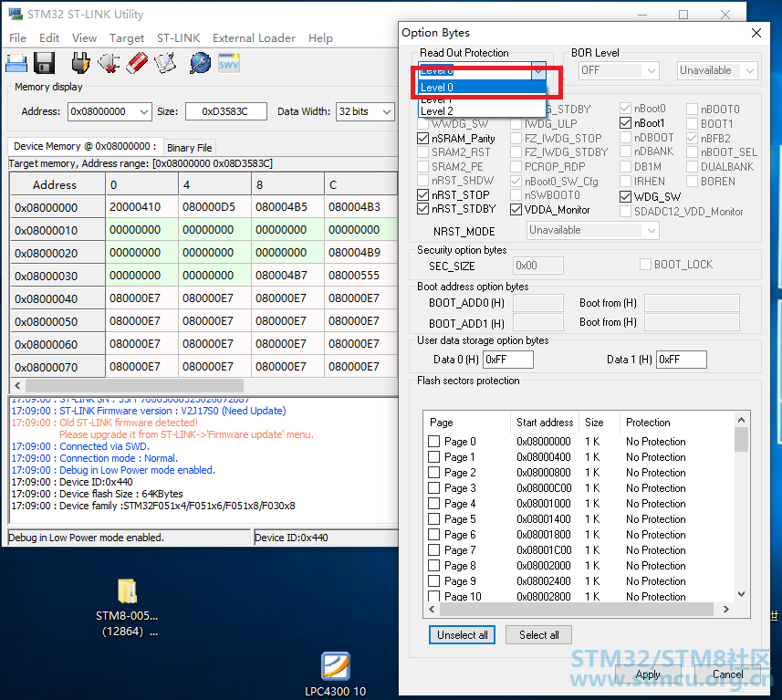Click the address row 0x08000040
Image resolution: width=782 pixels, height=700 pixels.
click(57, 298)
